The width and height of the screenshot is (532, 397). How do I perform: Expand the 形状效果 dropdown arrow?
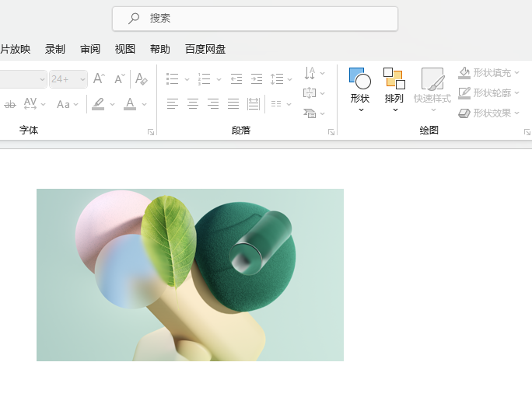pos(516,113)
